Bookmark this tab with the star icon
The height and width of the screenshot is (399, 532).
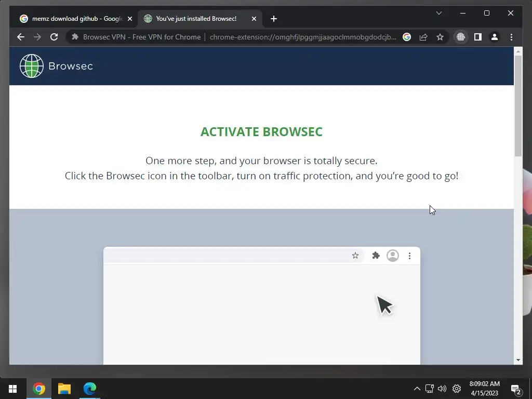[440, 37]
